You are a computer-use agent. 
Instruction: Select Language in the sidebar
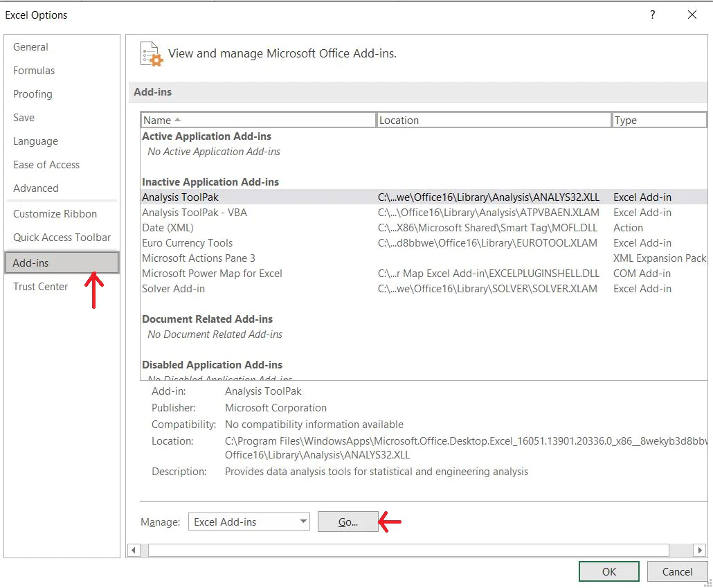click(35, 141)
